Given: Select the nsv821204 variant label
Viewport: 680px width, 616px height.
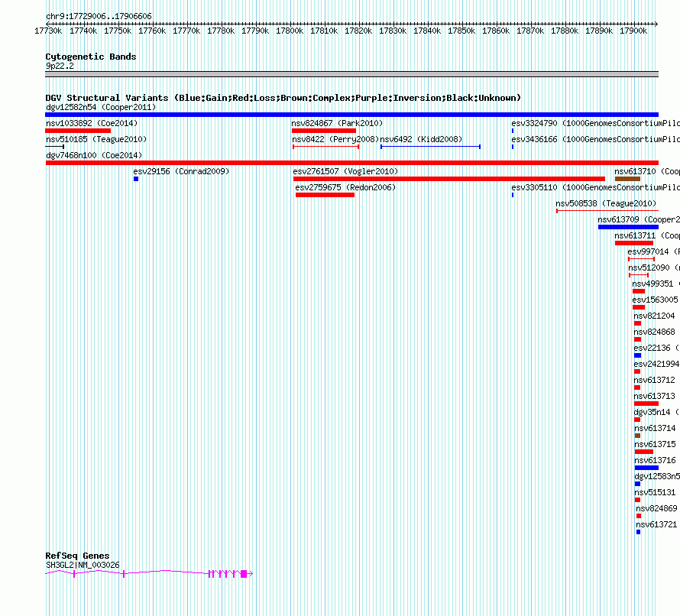Looking at the screenshot, I should tap(655, 316).
